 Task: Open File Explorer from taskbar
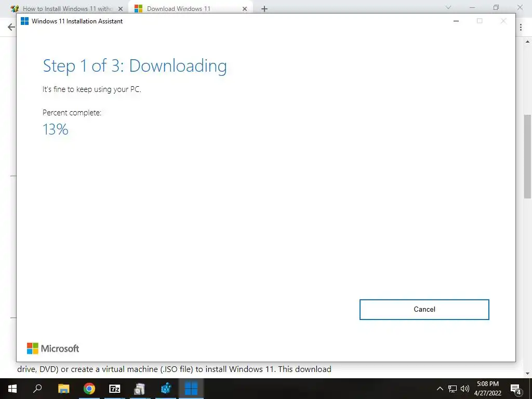[63, 389]
